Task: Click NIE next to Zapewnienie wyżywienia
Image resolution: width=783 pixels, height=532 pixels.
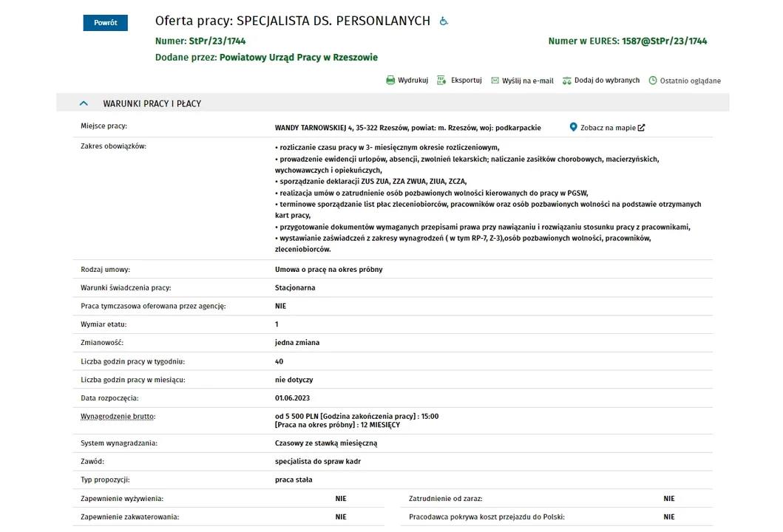Action: [x=341, y=499]
